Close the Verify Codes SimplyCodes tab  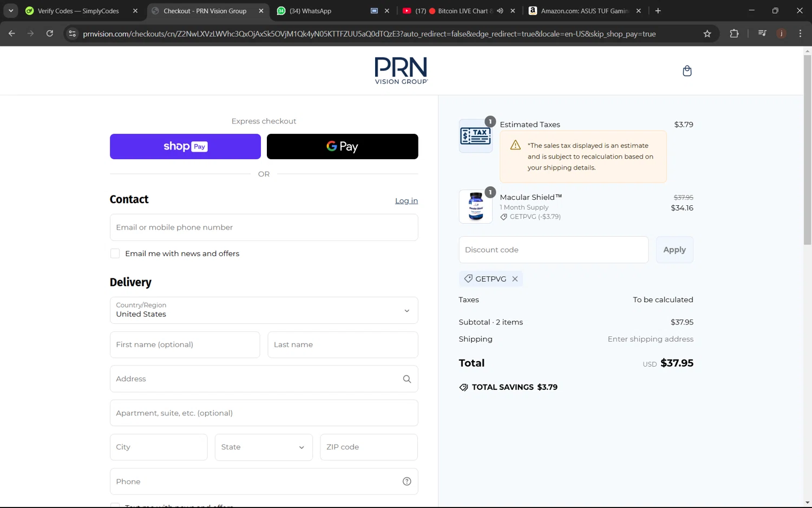135,11
